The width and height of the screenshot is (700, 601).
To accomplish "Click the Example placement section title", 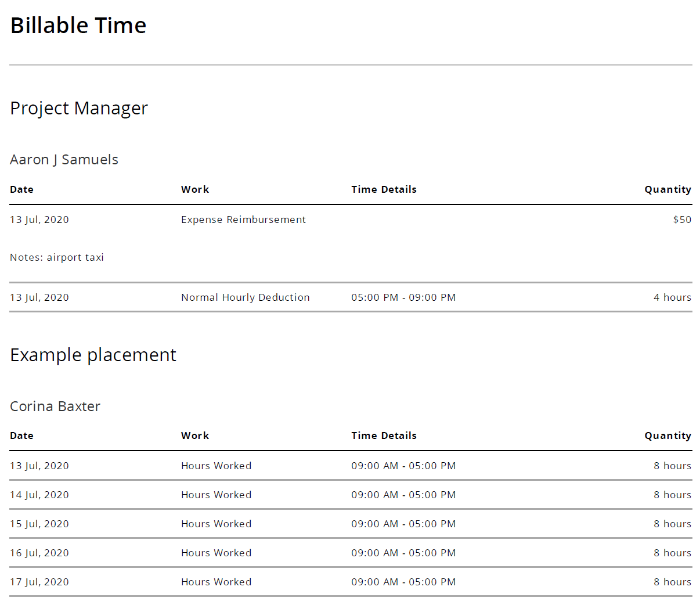I will (93, 355).
